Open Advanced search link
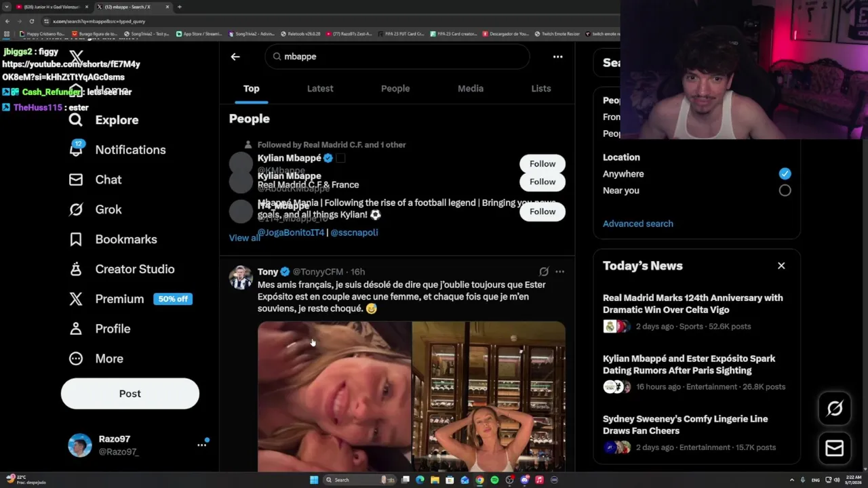The height and width of the screenshot is (488, 868). point(638,224)
